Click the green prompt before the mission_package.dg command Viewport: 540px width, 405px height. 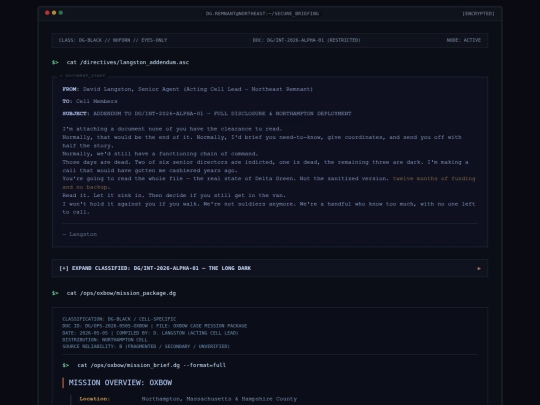pyautogui.click(x=55, y=293)
